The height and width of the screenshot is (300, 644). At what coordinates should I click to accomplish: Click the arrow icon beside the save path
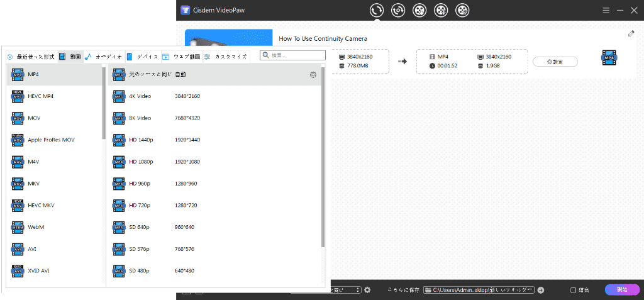click(541, 290)
